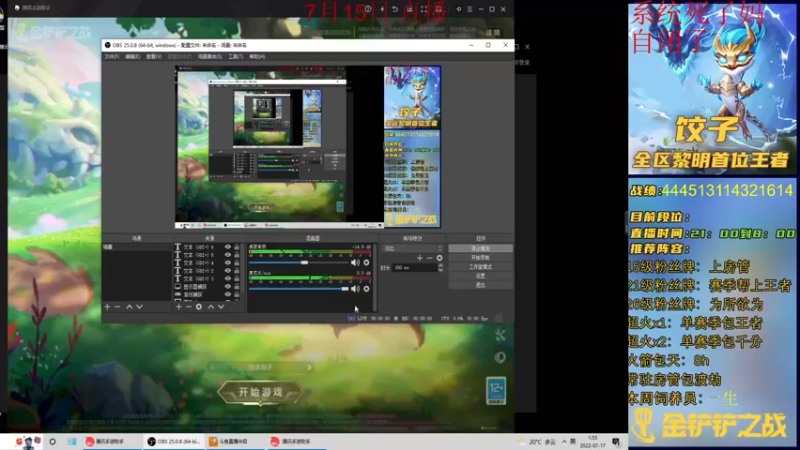Open Cortana circle on the taskbar
This screenshot has width=800, height=450.
(52, 441)
